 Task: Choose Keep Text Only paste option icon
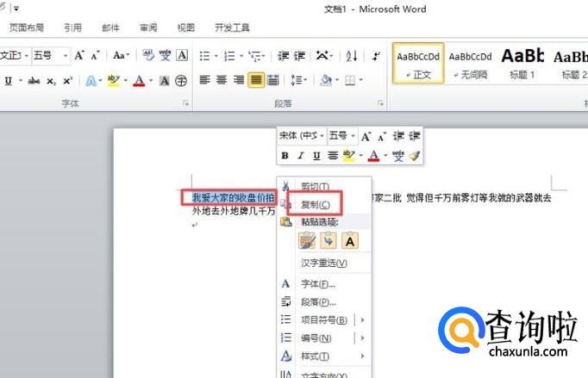(x=350, y=240)
